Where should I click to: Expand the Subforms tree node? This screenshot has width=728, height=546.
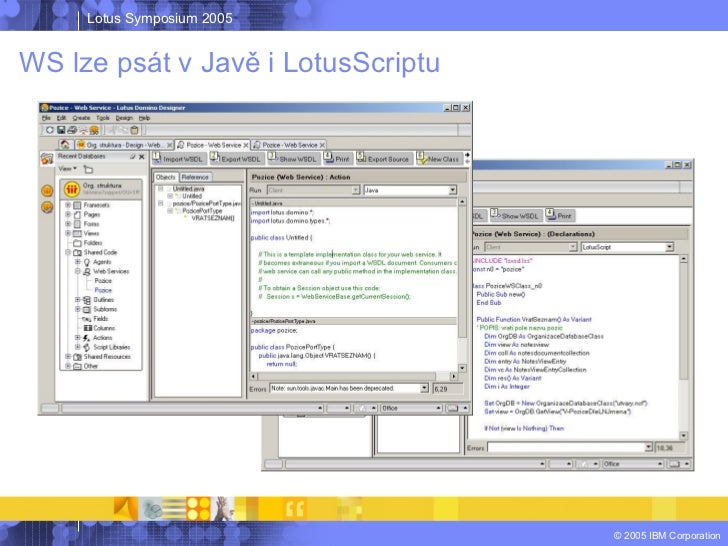(78, 310)
